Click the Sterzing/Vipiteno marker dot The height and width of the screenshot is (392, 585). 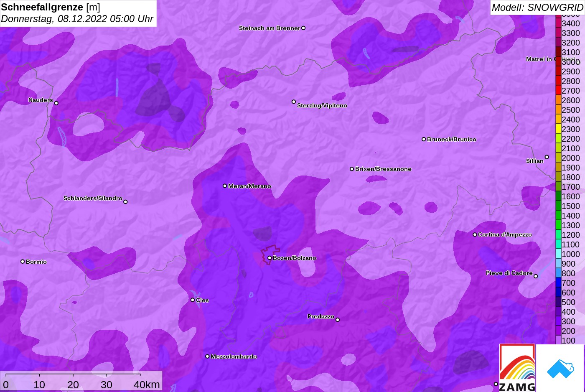click(x=294, y=102)
